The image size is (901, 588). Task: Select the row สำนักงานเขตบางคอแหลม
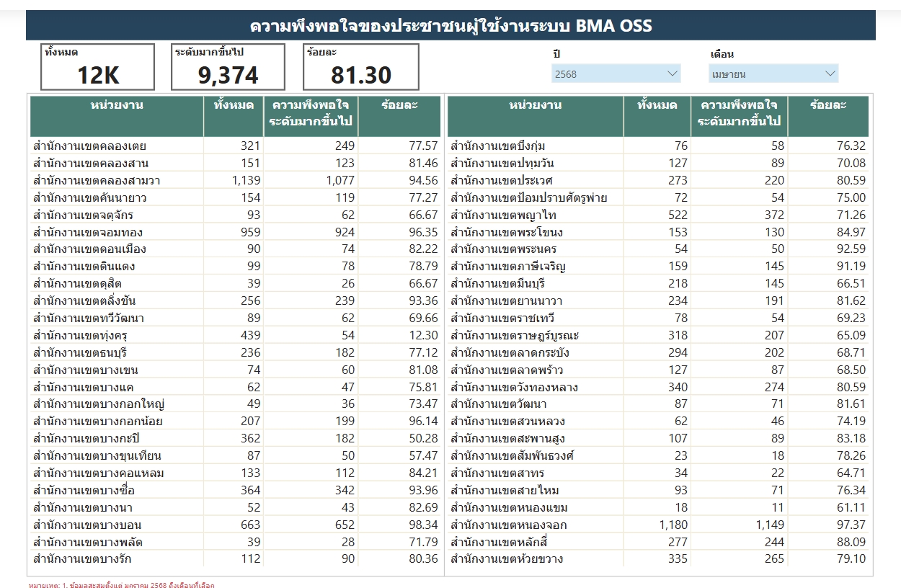[x=235, y=473]
